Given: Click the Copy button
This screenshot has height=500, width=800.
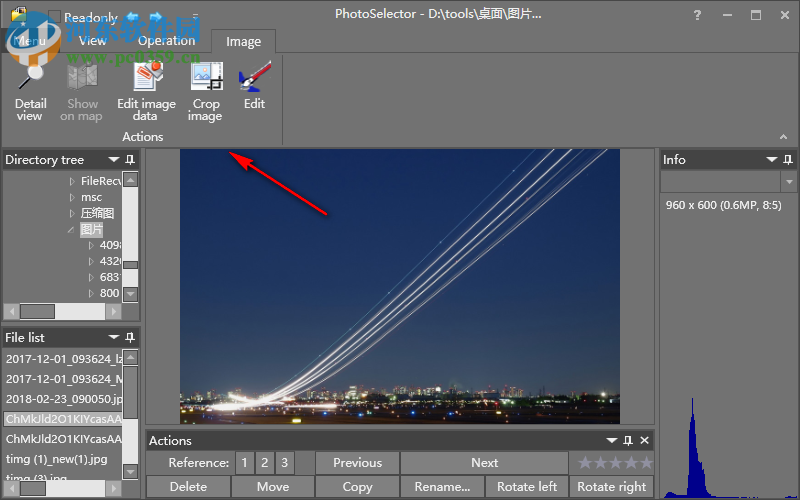Looking at the screenshot, I should click(x=357, y=487).
